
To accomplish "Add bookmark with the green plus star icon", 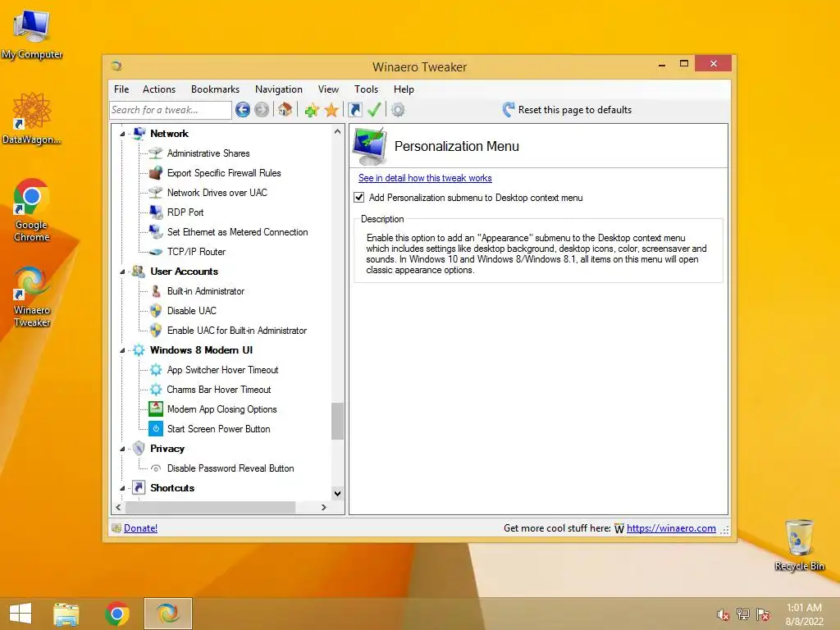I will (312, 110).
